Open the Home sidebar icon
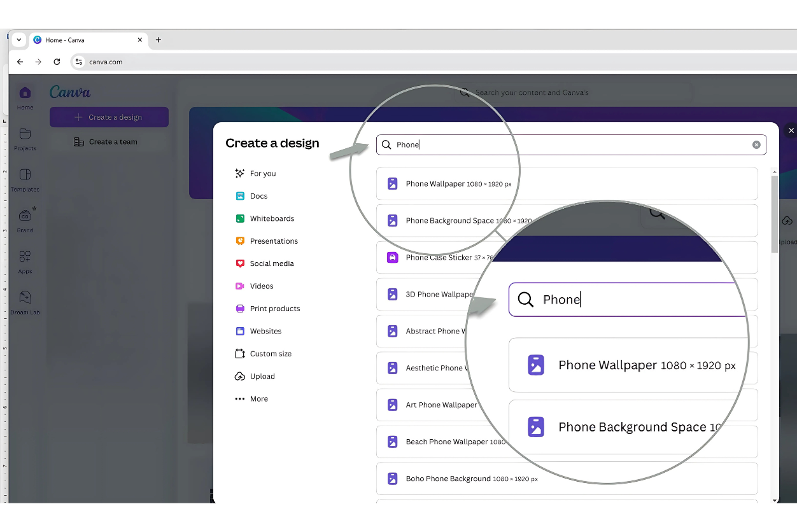This screenshot has height=532, width=797. tap(25, 93)
